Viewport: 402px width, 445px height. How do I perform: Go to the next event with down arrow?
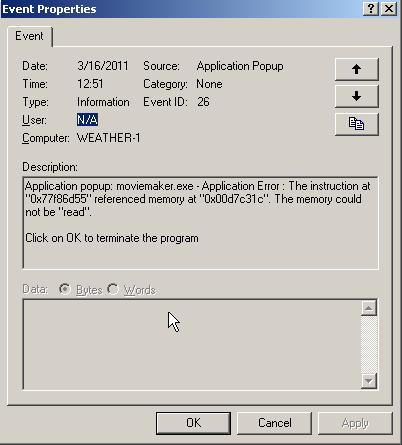[356, 96]
